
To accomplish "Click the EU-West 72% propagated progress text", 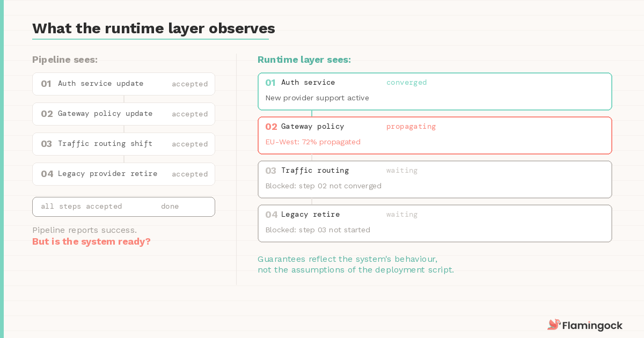I will coord(312,142).
